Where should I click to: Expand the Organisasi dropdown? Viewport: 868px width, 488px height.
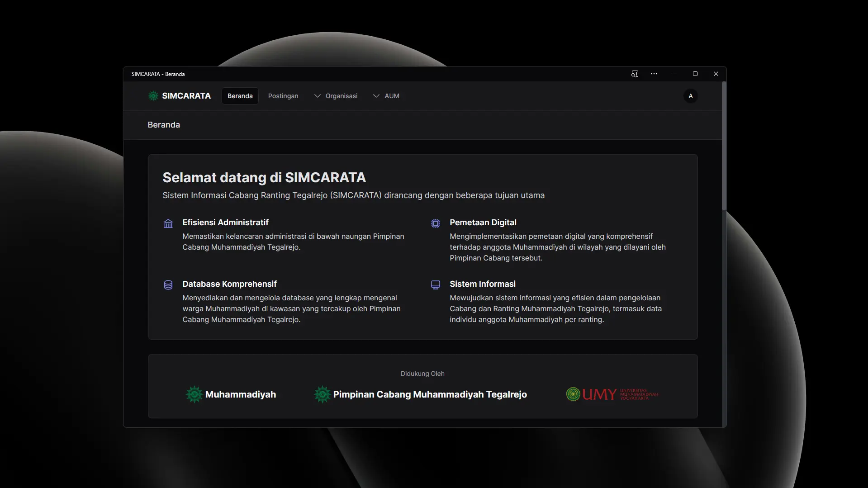point(336,96)
